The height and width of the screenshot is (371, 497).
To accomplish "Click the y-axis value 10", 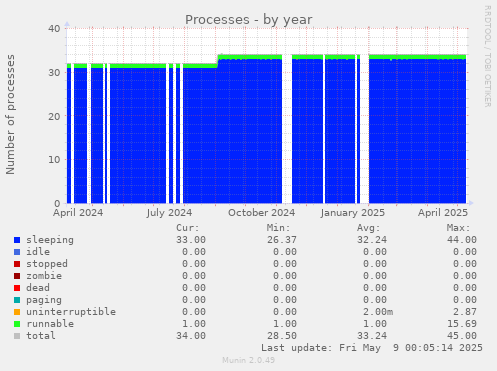I will point(54,160).
